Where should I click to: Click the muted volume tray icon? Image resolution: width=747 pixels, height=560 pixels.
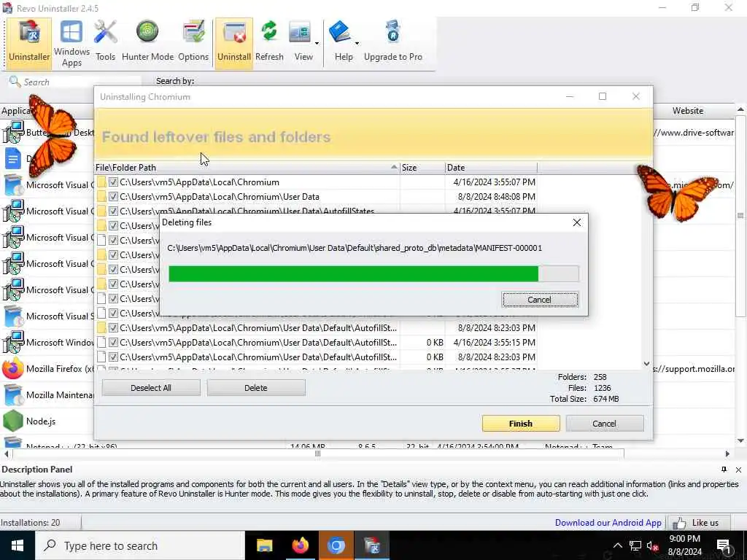click(653, 545)
